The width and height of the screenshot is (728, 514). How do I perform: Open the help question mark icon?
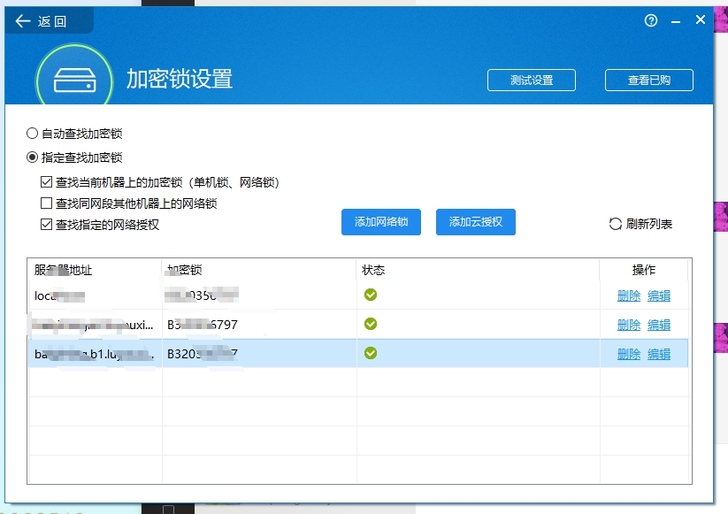coord(651,20)
